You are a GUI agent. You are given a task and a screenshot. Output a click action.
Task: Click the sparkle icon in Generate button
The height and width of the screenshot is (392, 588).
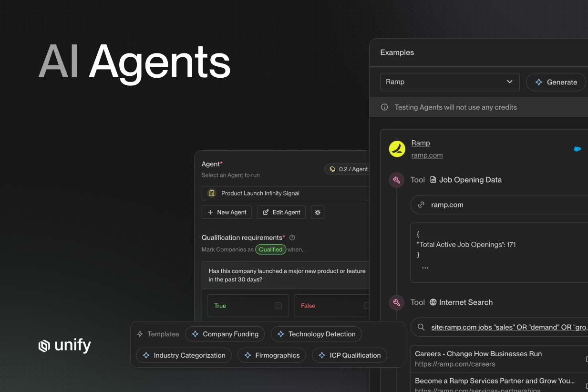(x=539, y=82)
